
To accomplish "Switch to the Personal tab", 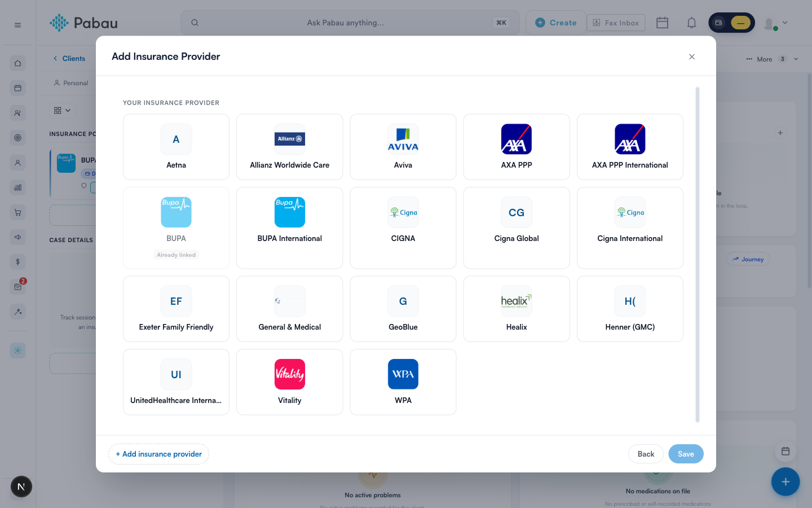I will coord(71,83).
